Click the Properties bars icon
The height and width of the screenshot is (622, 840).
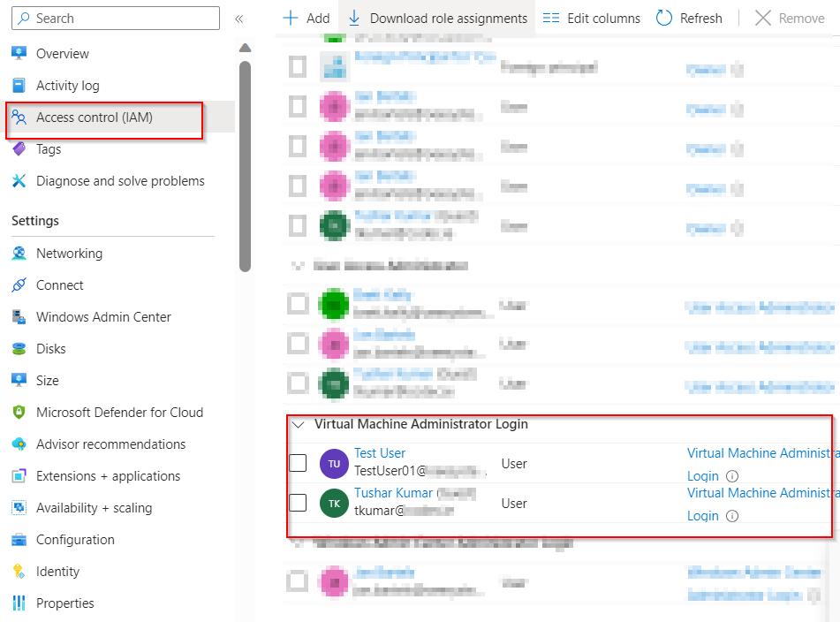point(19,603)
